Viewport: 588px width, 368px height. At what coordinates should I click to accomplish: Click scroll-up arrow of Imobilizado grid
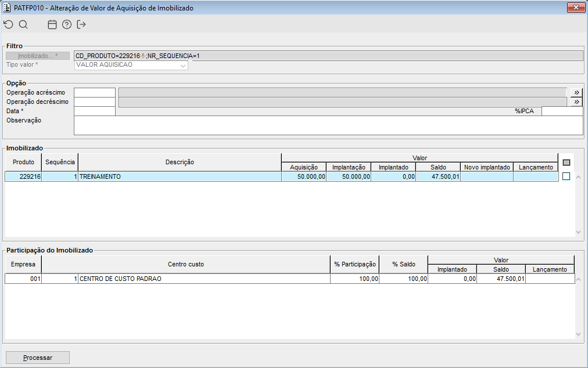(x=578, y=177)
